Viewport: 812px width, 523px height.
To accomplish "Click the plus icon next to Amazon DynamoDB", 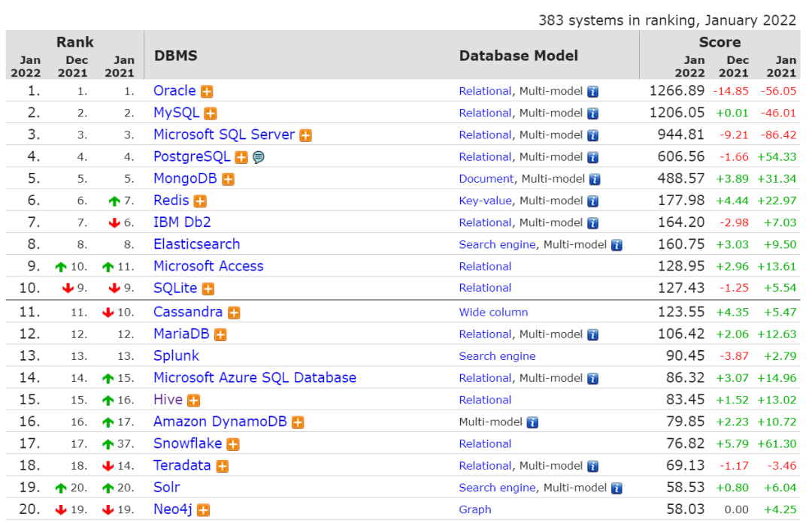I will 297,422.
